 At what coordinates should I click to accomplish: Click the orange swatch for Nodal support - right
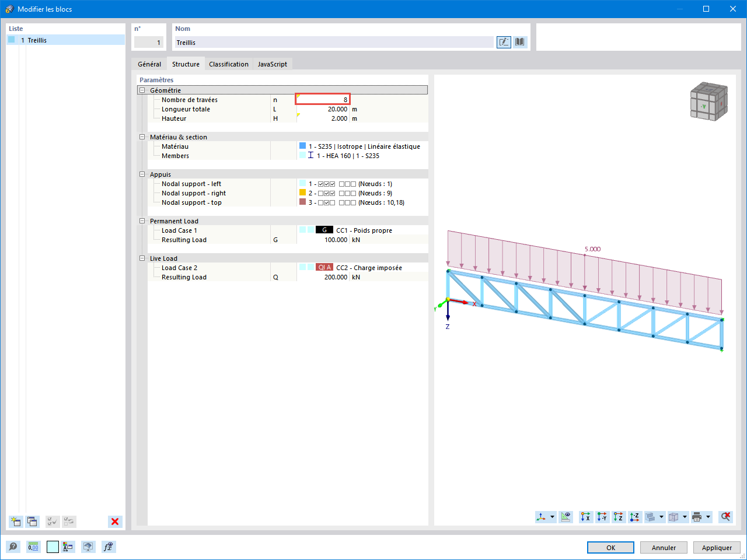pos(302,192)
